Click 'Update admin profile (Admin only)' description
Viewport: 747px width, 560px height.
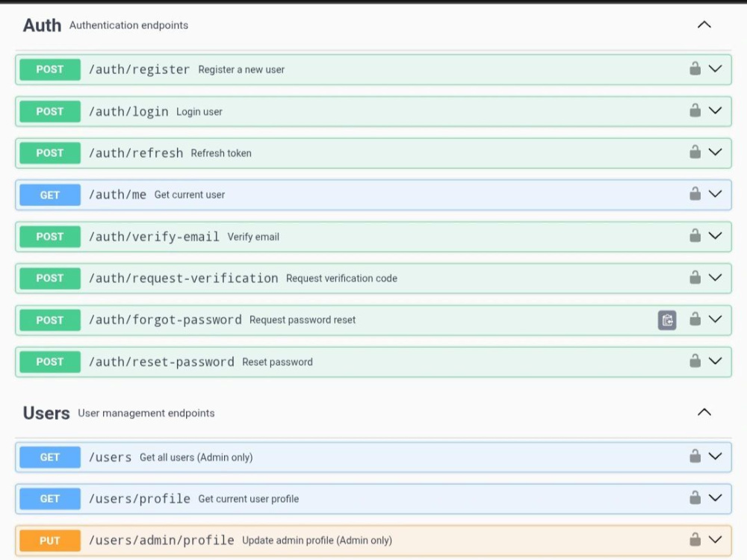317,541
